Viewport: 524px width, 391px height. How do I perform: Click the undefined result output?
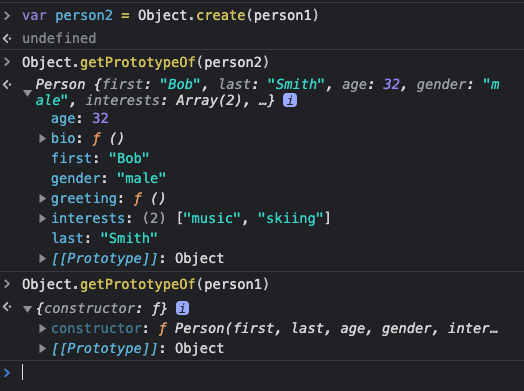point(59,38)
